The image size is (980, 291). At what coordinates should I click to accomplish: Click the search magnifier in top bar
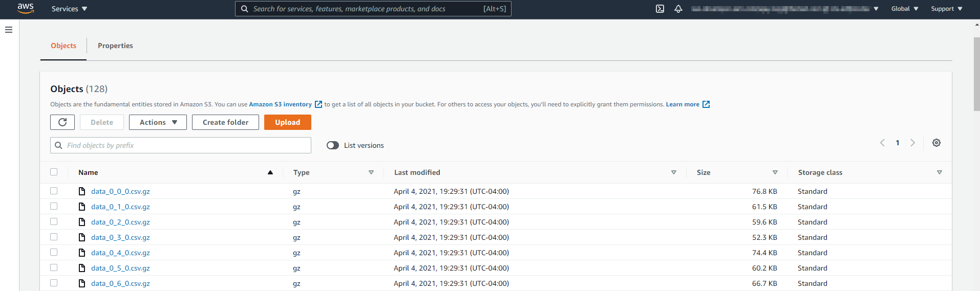[245, 9]
